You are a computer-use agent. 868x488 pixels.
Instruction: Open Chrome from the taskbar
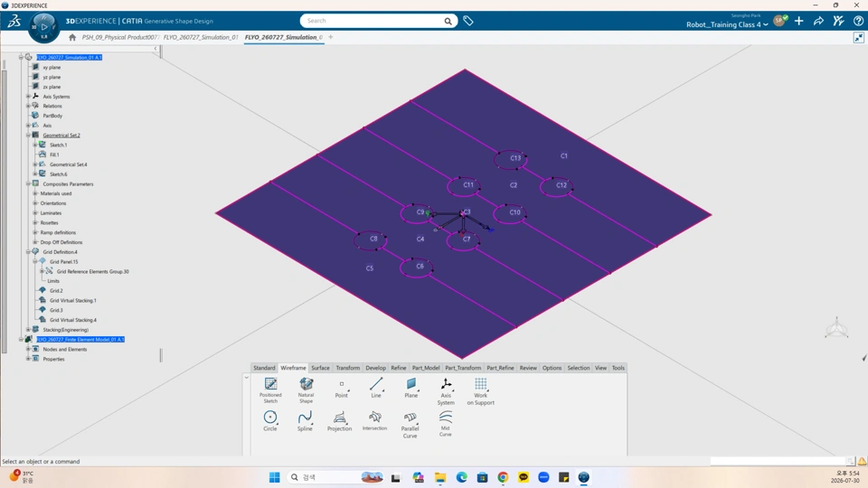(503, 477)
